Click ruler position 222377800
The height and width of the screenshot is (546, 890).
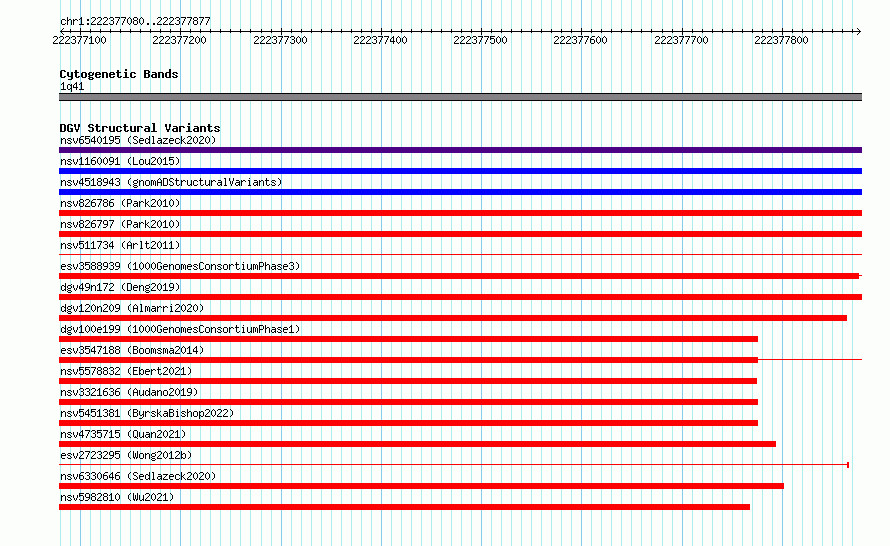[x=781, y=40]
